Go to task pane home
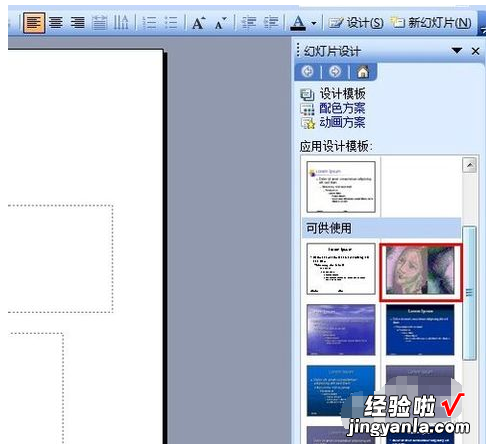 (363, 71)
